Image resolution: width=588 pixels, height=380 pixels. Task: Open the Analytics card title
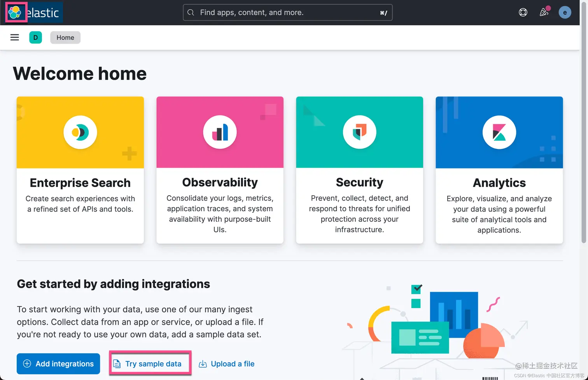(499, 183)
